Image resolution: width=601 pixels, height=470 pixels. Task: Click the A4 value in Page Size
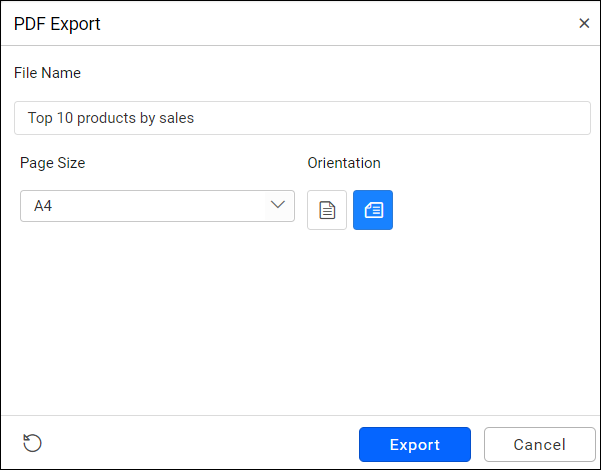[x=43, y=206]
